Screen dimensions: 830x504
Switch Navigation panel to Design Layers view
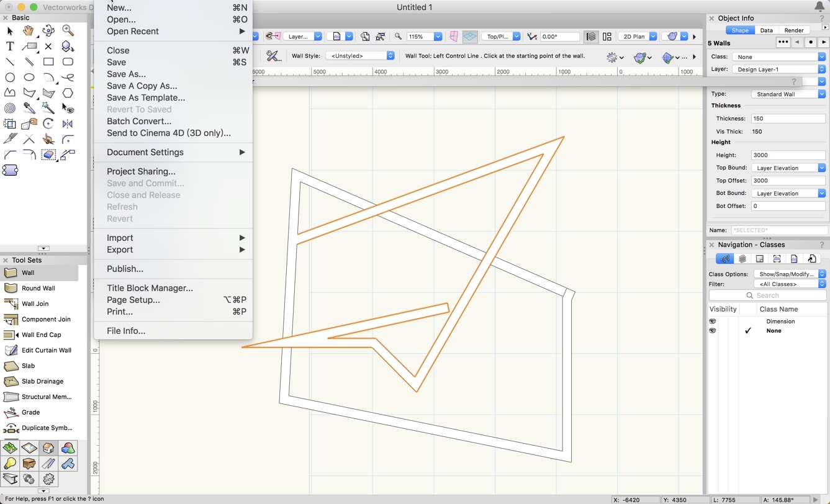click(742, 258)
